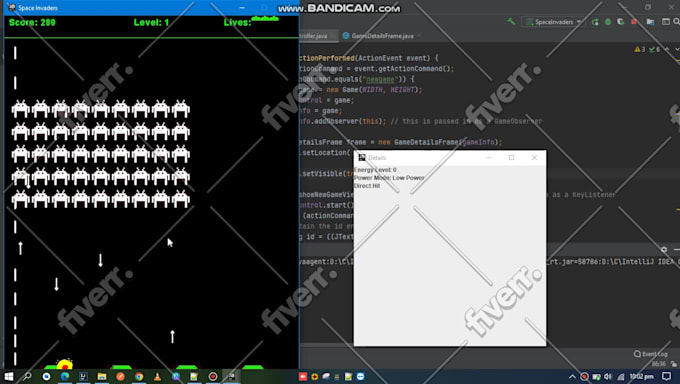The width and height of the screenshot is (680, 384).
Task: Click the 'Energy Level: 0' text
Action: click(375, 170)
